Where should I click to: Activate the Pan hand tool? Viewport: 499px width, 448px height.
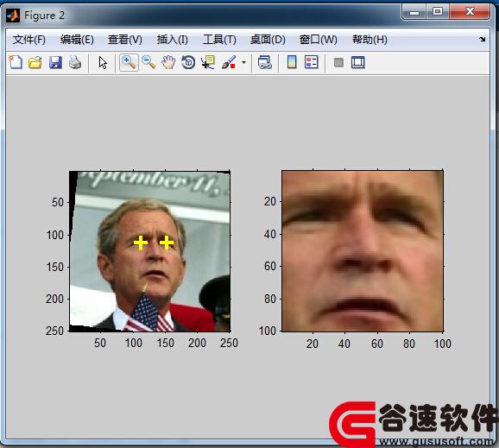click(168, 62)
